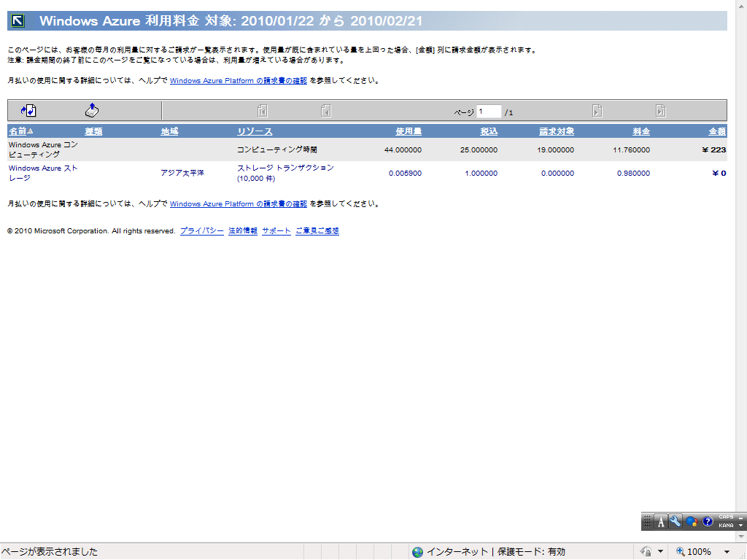Click the IME input mode 'A' icon
The width and height of the screenshot is (747, 560).
tap(660, 522)
